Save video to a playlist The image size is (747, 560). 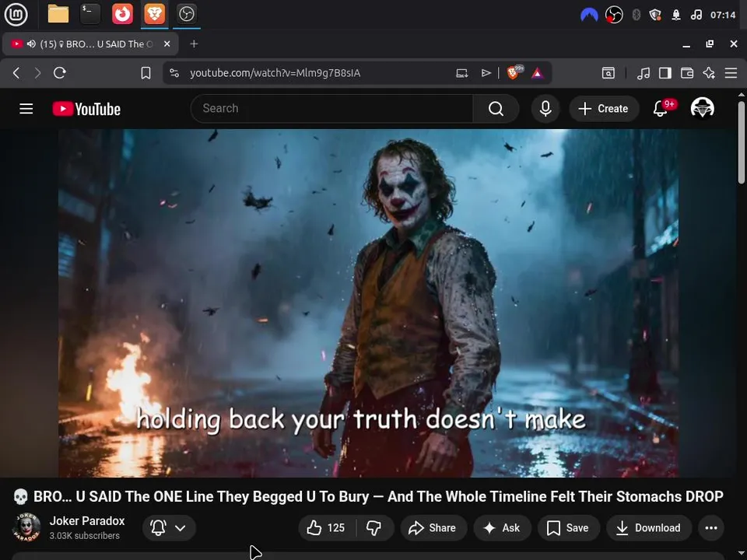[568, 527]
